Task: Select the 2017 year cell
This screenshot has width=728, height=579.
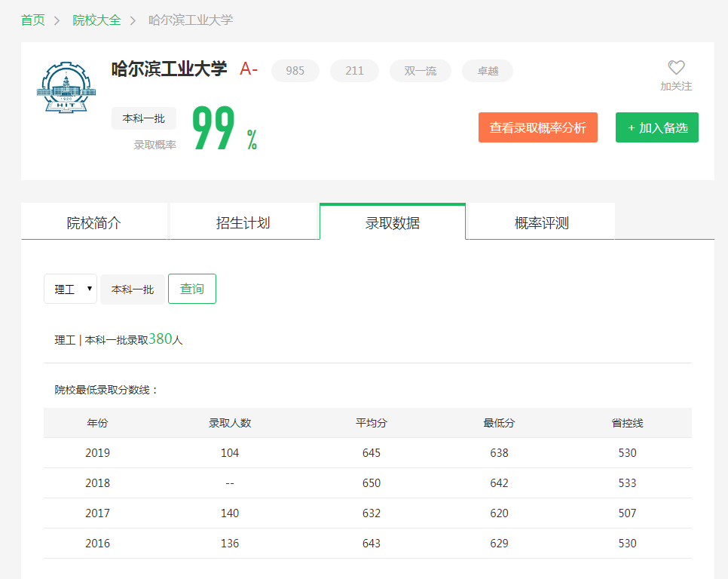Action: click(97, 513)
